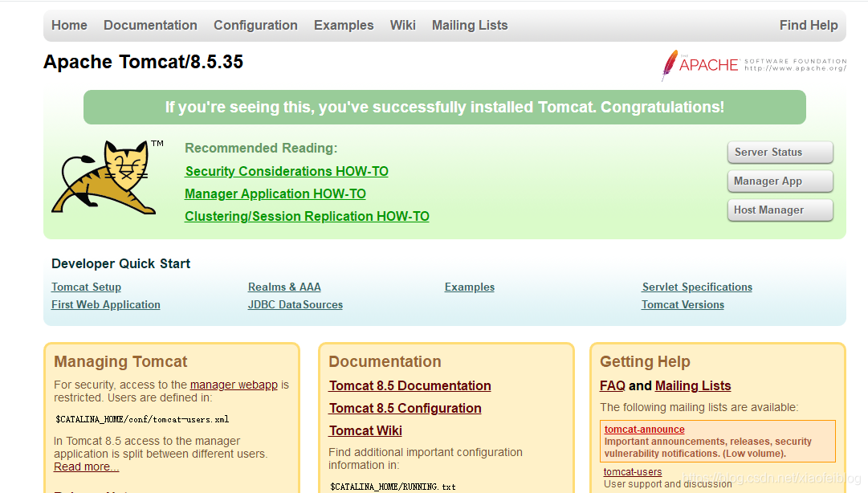Click the green congratulations banner text

click(x=445, y=108)
